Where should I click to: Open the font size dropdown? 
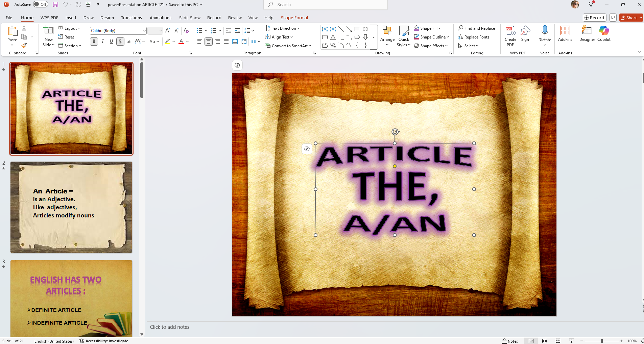161,31
